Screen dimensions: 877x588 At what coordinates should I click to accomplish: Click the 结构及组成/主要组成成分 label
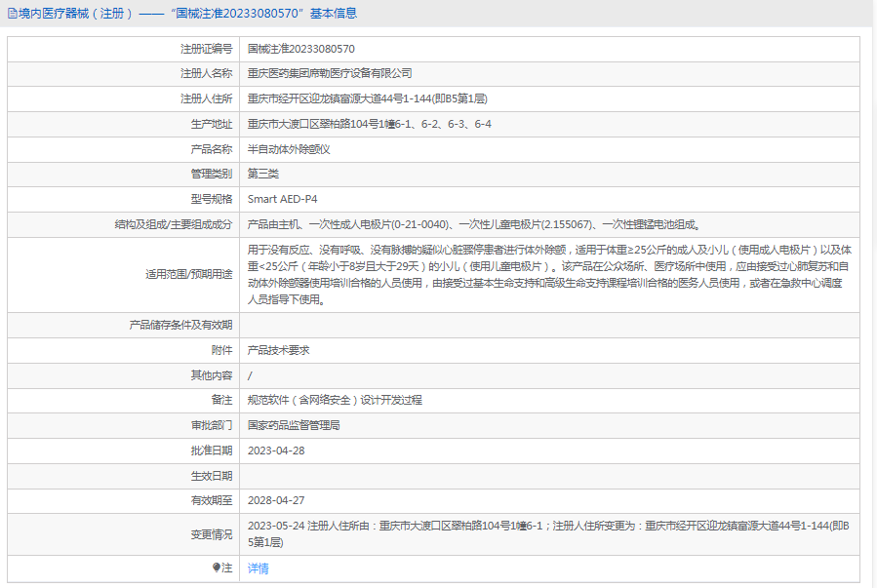point(174,224)
